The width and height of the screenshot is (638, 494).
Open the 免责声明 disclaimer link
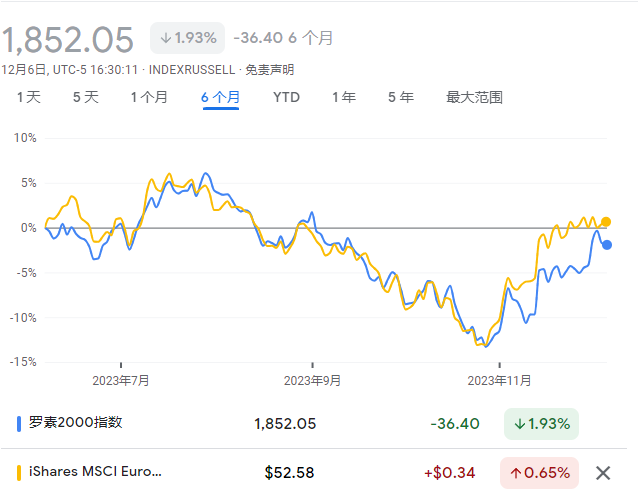coord(269,70)
